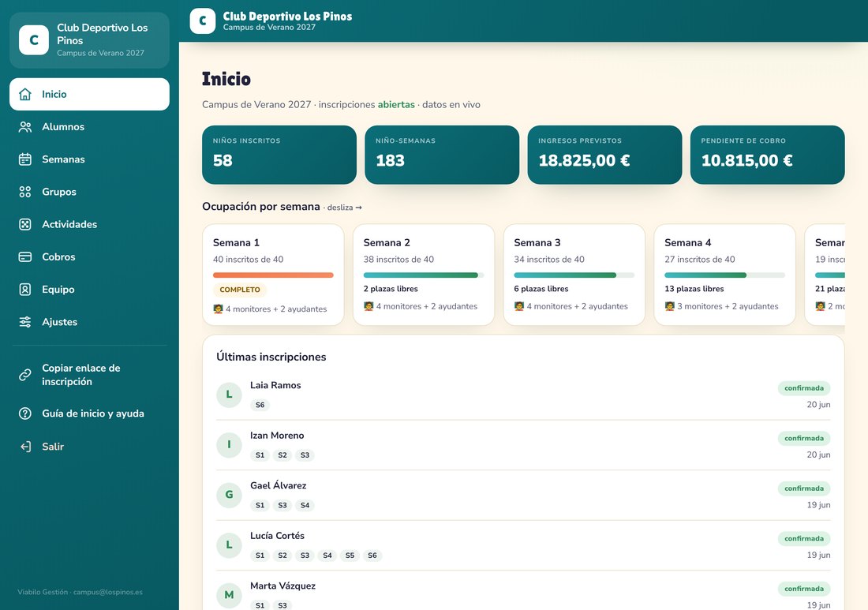The width and height of the screenshot is (868, 610).
Task: Click the Pendiente de cobro amount 10.815,00 €
Action: (746, 160)
